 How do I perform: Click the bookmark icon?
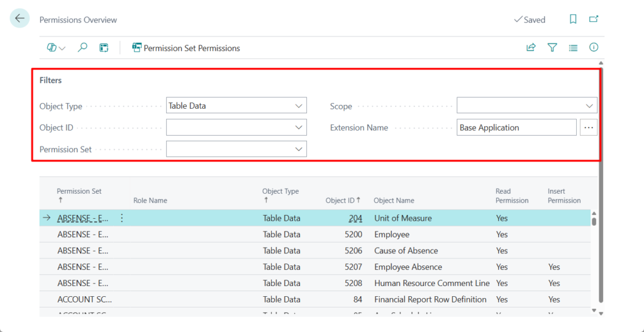(x=573, y=19)
